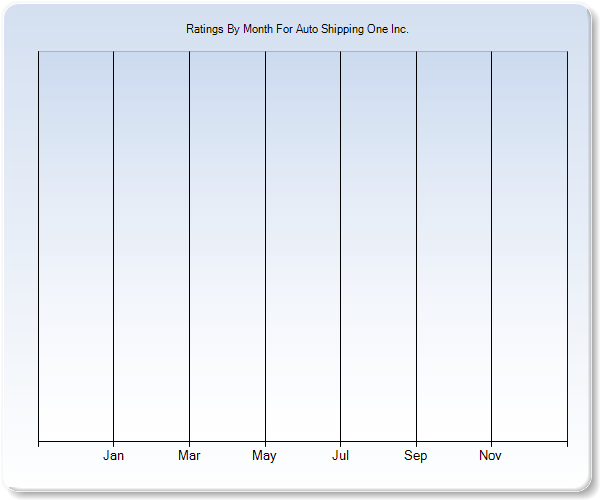Click the chart title about Auto Shipping One Inc.

click(x=297, y=29)
